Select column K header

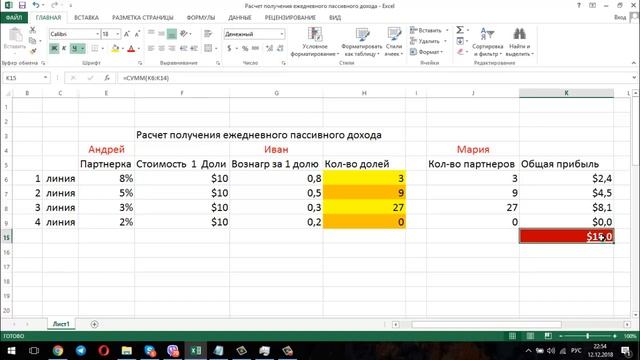pyautogui.click(x=566, y=93)
